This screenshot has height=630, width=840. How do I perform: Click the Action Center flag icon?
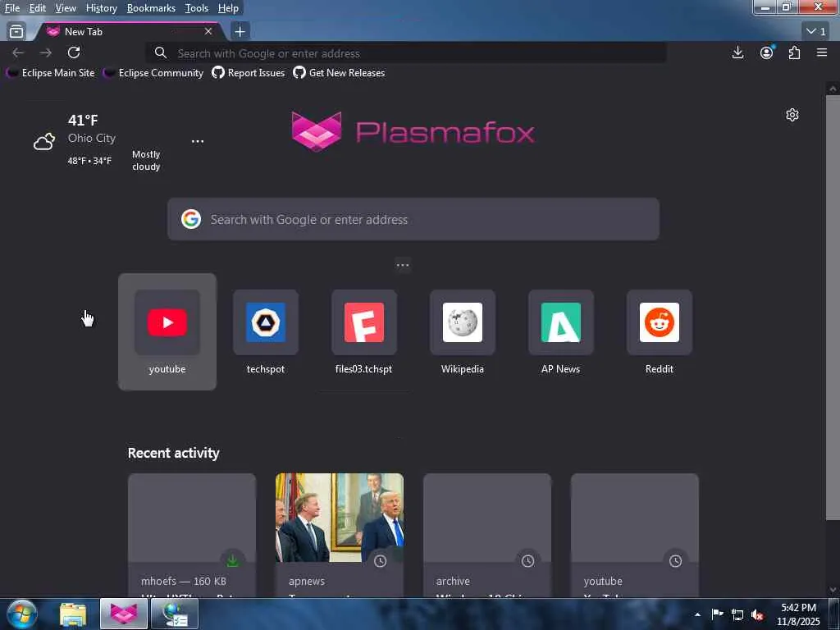[x=717, y=614]
